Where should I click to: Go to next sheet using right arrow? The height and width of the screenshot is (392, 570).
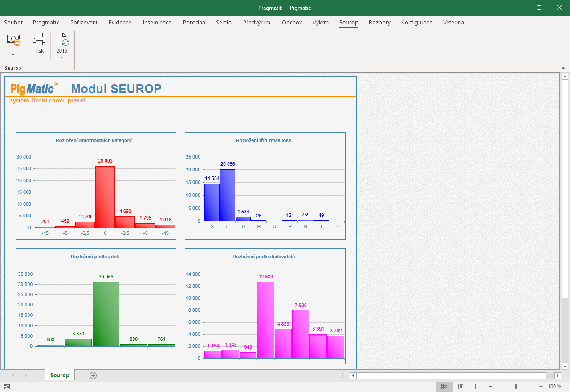26,376
